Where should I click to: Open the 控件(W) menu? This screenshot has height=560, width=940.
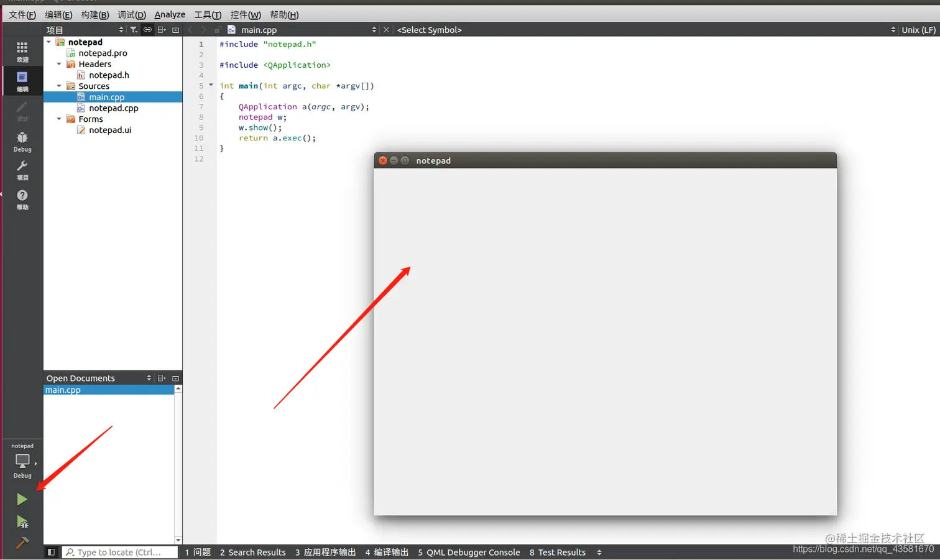(246, 14)
